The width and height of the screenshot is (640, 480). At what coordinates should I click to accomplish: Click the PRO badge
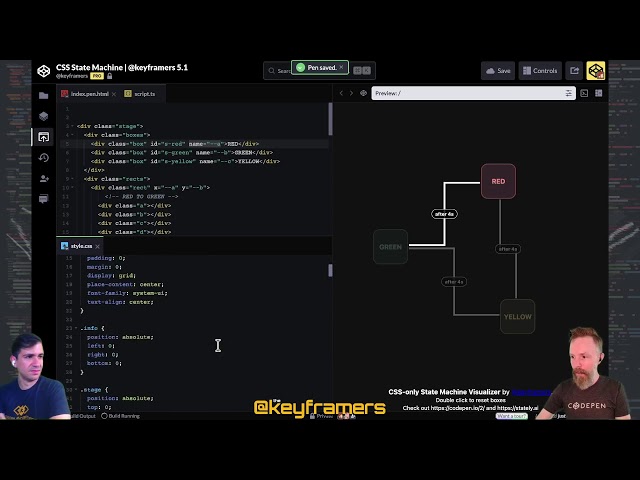tap(97, 76)
